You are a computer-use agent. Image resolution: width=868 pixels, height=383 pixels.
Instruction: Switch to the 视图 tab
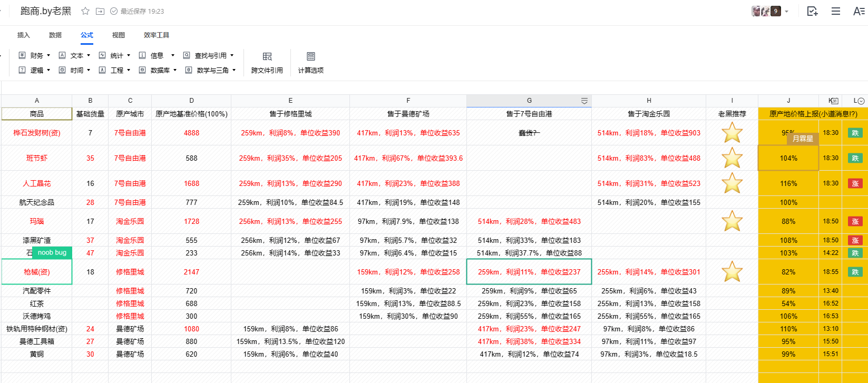(119, 35)
